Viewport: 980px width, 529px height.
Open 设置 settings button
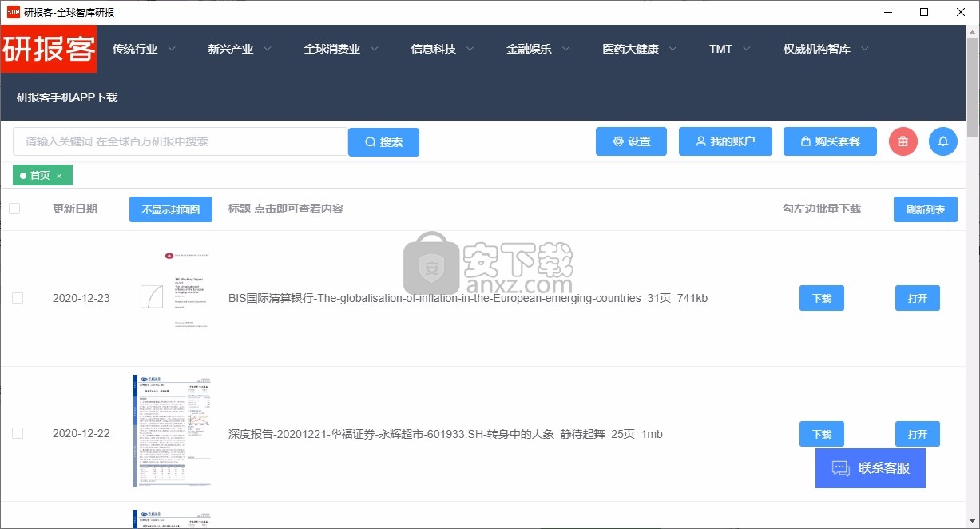[631, 141]
